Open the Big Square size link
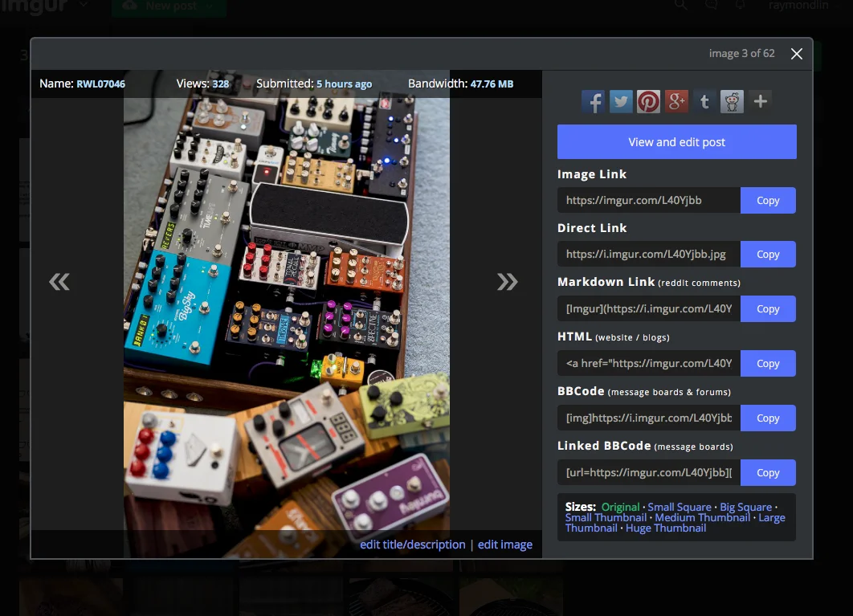 [746, 507]
